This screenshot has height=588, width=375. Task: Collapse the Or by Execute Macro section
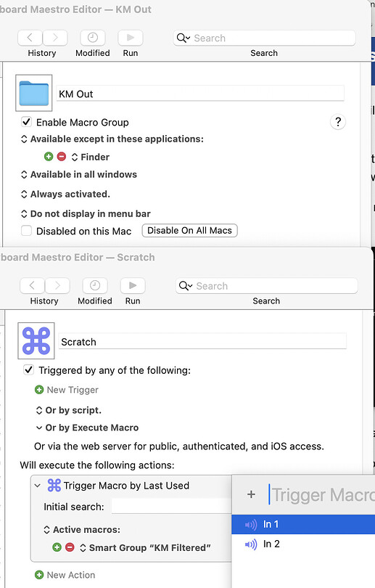point(39,428)
